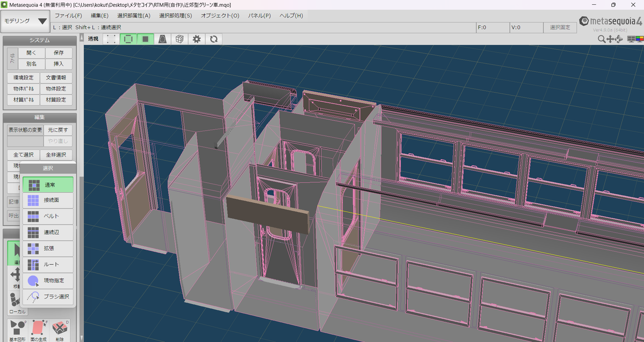
Task: Click the 別名 save-as button
Action: (31, 64)
